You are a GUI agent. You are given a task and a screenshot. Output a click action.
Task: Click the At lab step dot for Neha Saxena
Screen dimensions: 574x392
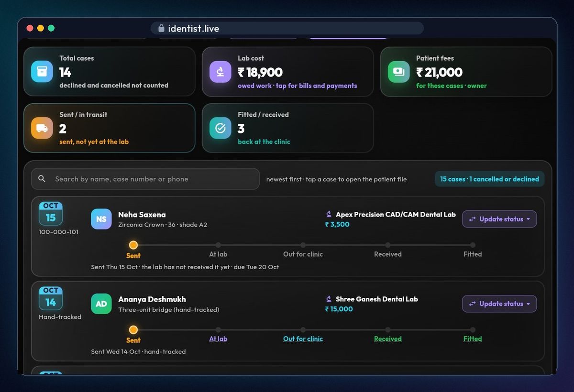[x=218, y=245]
